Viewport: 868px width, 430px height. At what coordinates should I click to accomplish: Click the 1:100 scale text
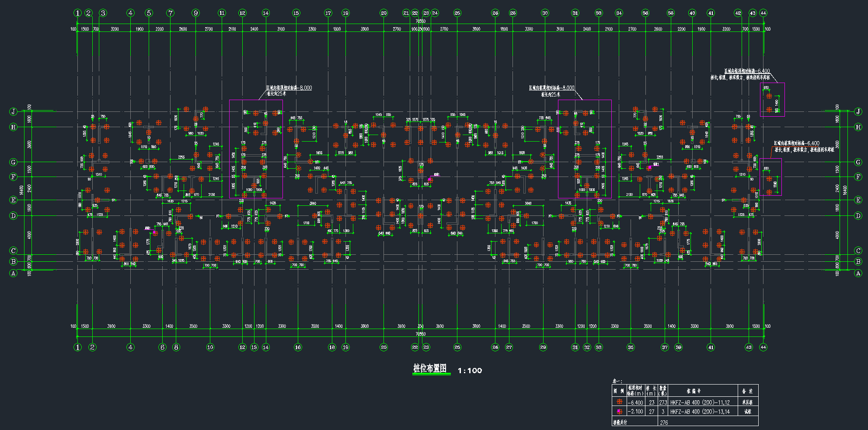pos(470,371)
